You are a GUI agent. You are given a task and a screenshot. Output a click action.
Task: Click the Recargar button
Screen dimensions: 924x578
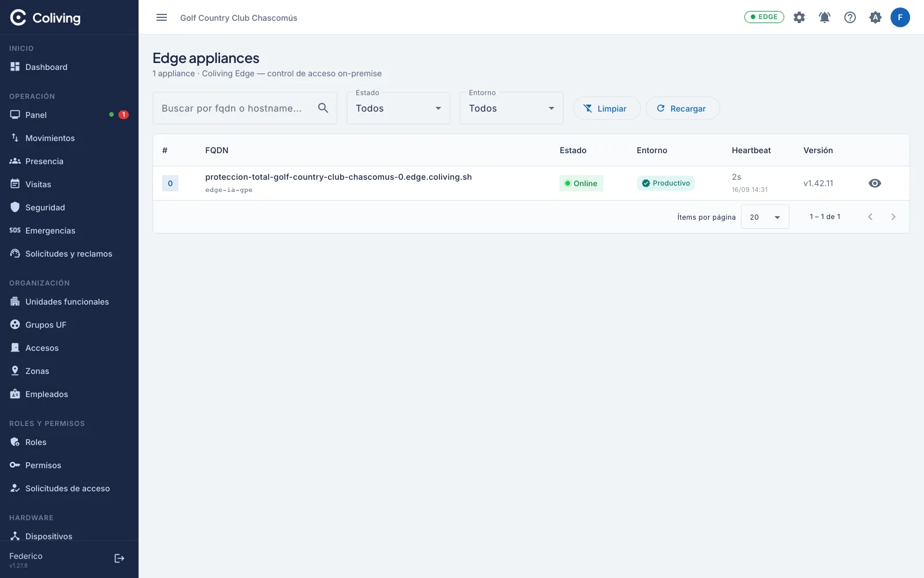point(683,108)
